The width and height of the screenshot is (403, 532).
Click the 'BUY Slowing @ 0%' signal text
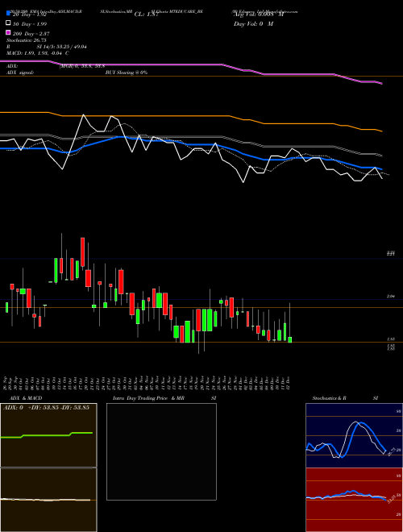[x=127, y=73]
